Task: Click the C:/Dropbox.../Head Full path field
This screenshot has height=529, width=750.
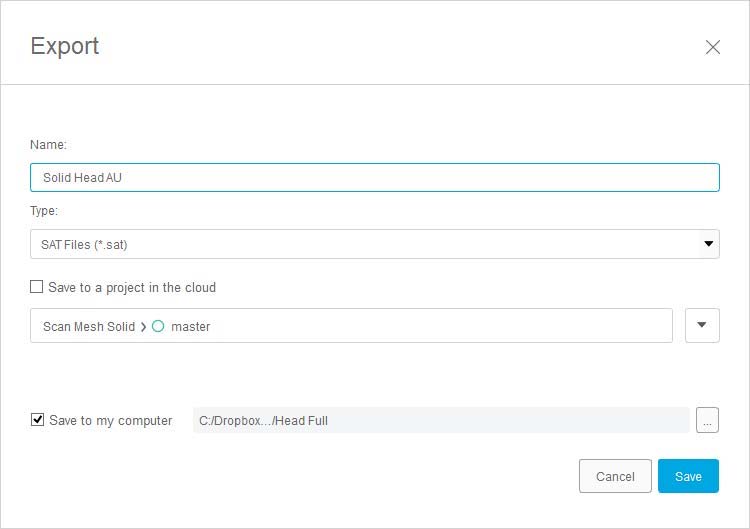Action: 441,420
